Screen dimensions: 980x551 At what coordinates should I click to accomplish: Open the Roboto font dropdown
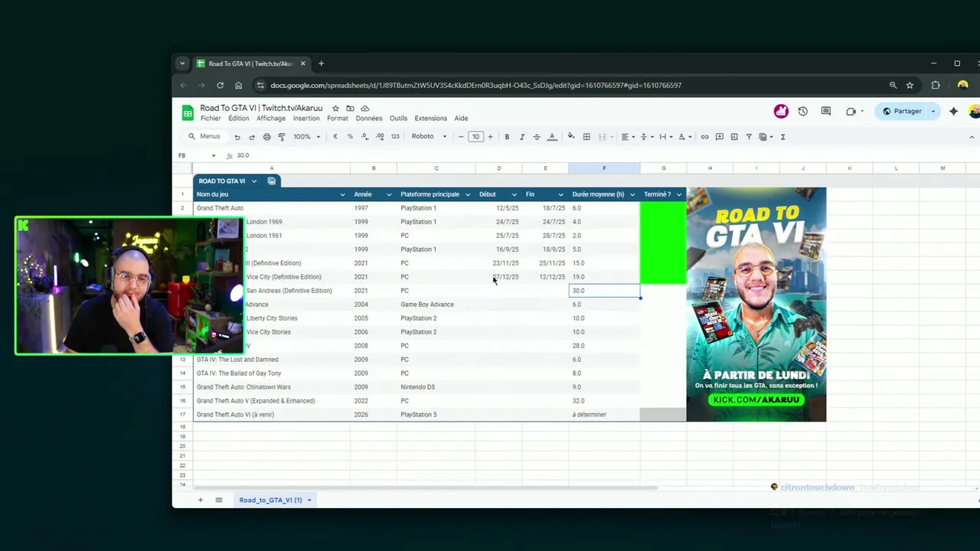[x=429, y=137]
